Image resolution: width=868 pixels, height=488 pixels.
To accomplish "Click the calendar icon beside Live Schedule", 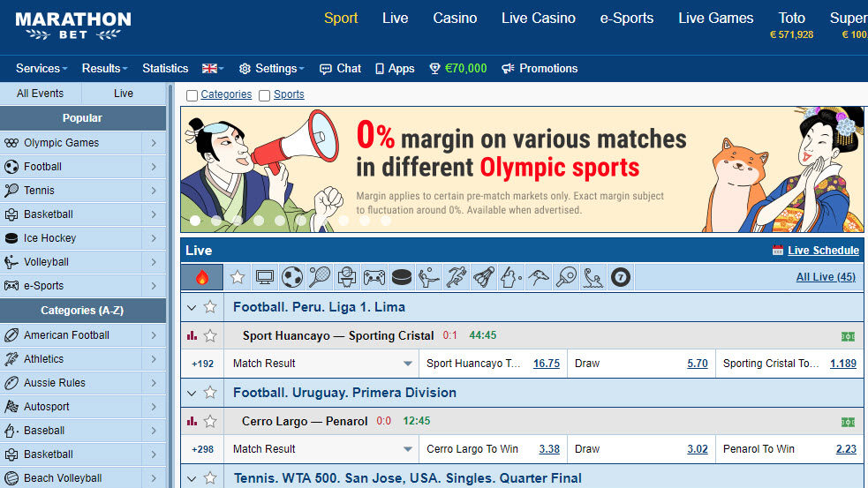I will 778,250.
